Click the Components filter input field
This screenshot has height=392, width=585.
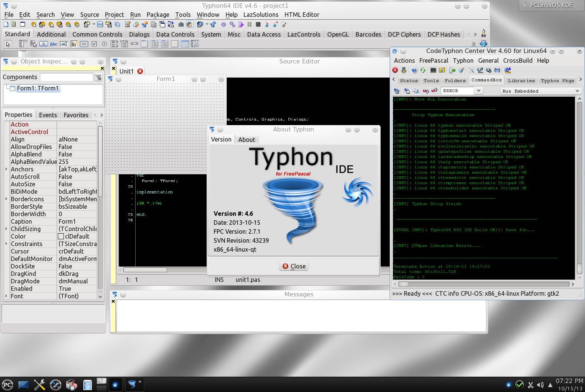point(66,77)
